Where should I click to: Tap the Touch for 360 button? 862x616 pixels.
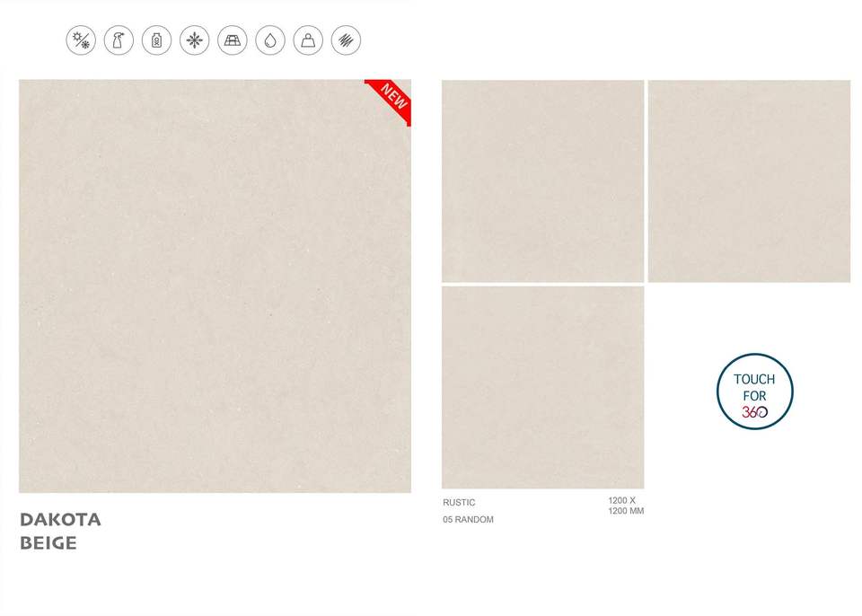coord(755,392)
